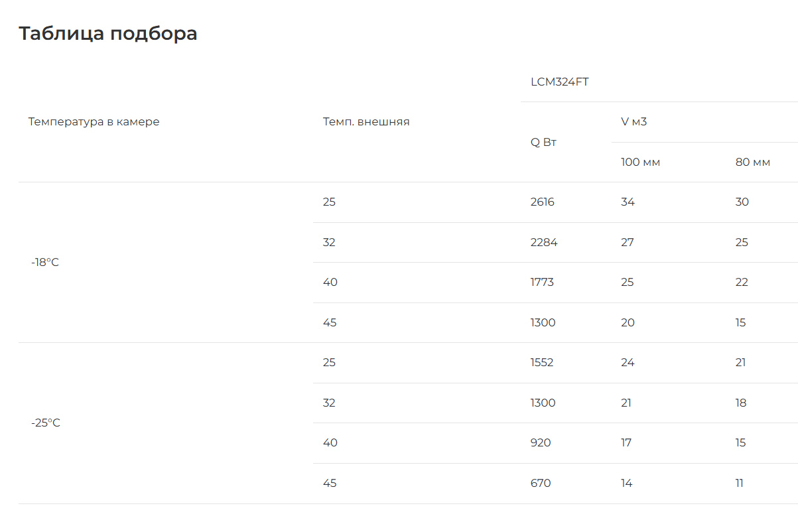Image resolution: width=798 pixels, height=532 pixels.
Task: Click the -18°C chamber temperature cell
Action: click(x=45, y=263)
